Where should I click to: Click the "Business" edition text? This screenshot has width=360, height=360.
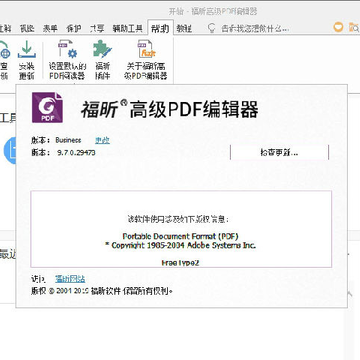[68, 140]
